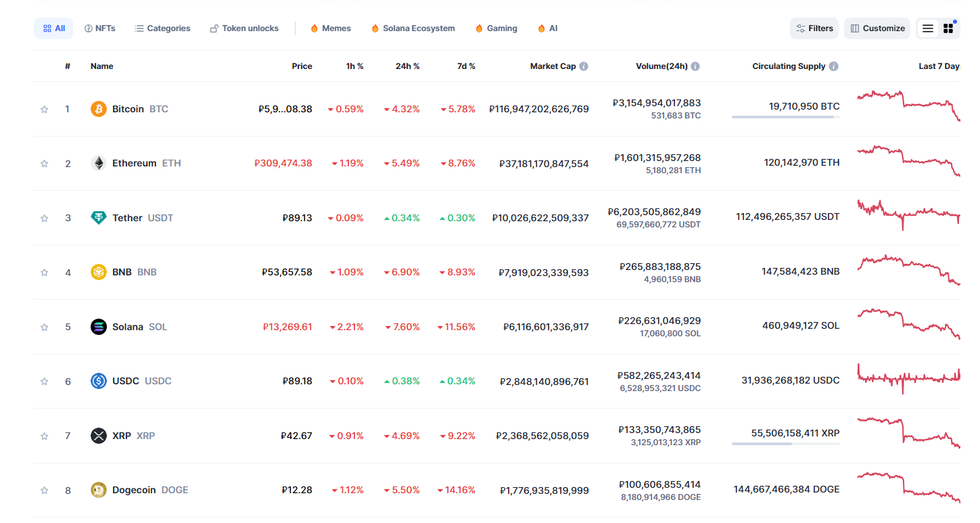Open Tether's last 7 days sparkline chart
Viewport: 980px width, 523px height.
click(908, 214)
